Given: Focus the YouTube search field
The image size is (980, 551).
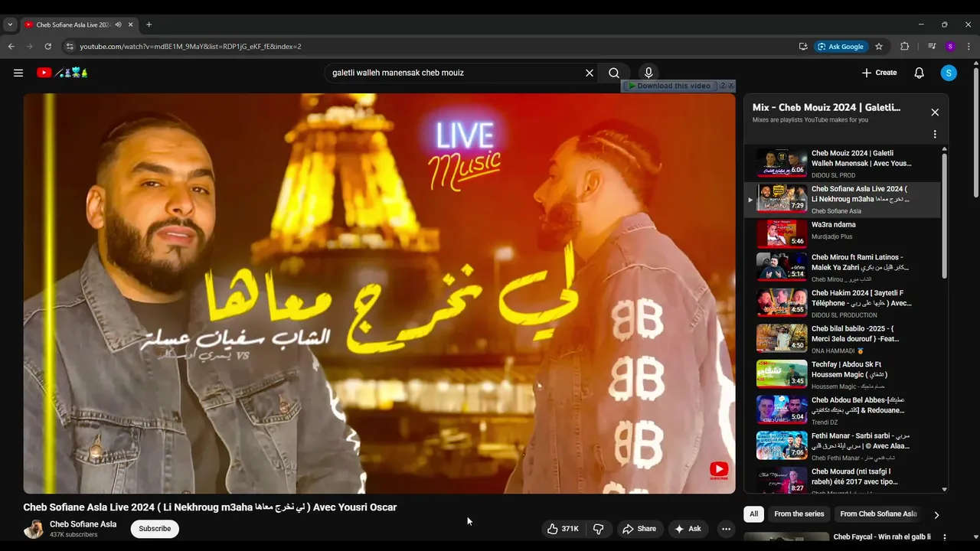Looking at the screenshot, I should 456,73.
